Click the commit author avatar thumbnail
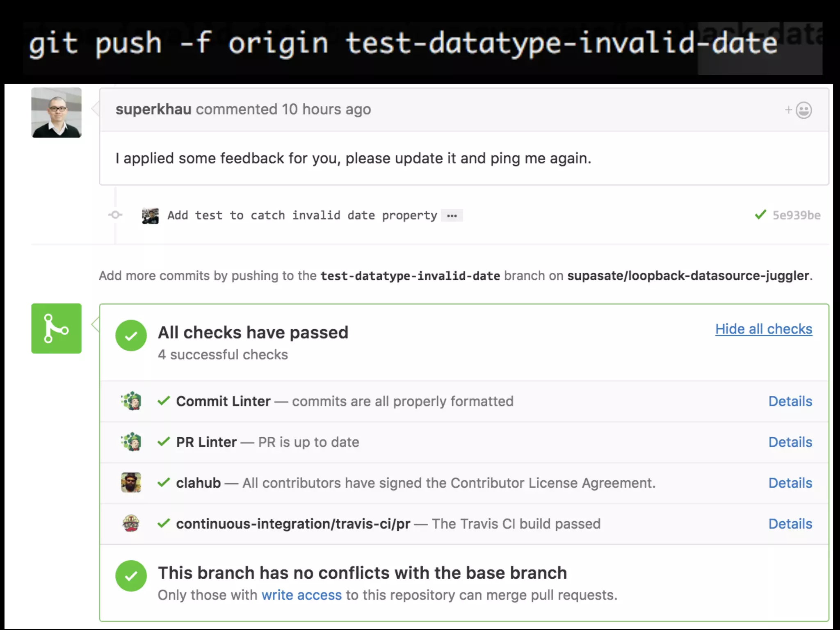 150,216
